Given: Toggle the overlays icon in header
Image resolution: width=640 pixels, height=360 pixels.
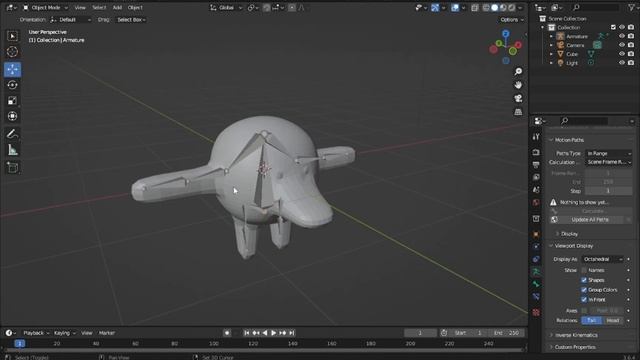Looking at the screenshot, I should click(x=455, y=7).
